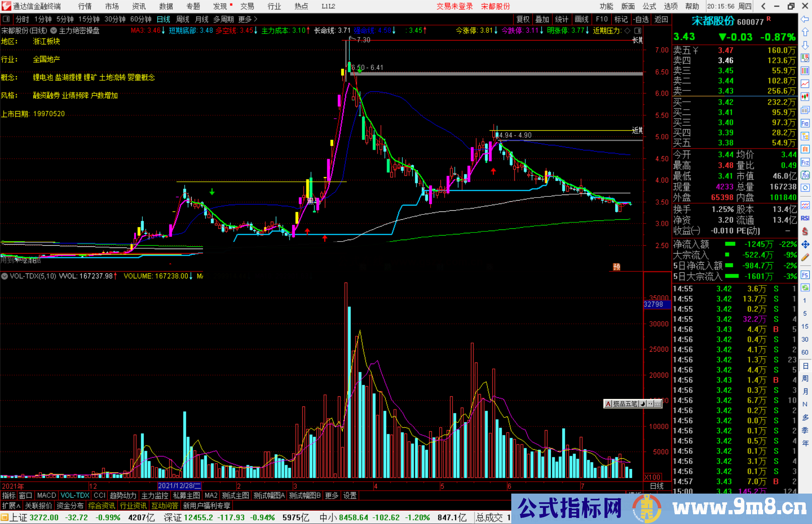Open the 复权 adjustment dropdown
The height and width of the screenshot is (524, 812).
[x=523, y=19]
